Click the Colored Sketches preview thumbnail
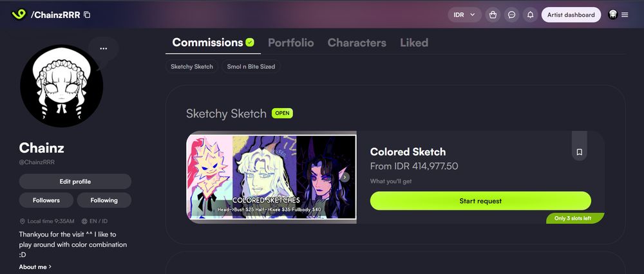This screenshot has width=644, height=274. click(x=272, y=177)
